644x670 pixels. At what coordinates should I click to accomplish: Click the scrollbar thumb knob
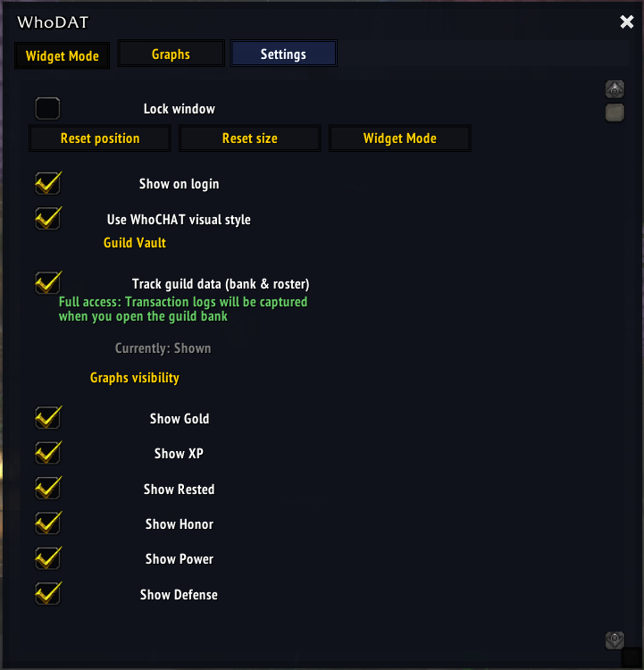coord(615,113)
